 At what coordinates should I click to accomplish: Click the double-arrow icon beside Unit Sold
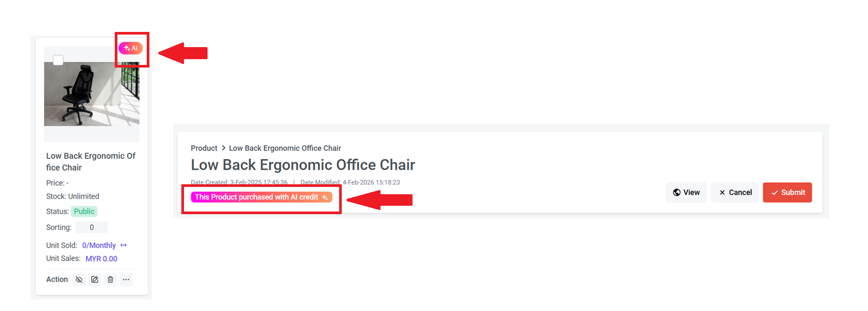pos(124,245)
